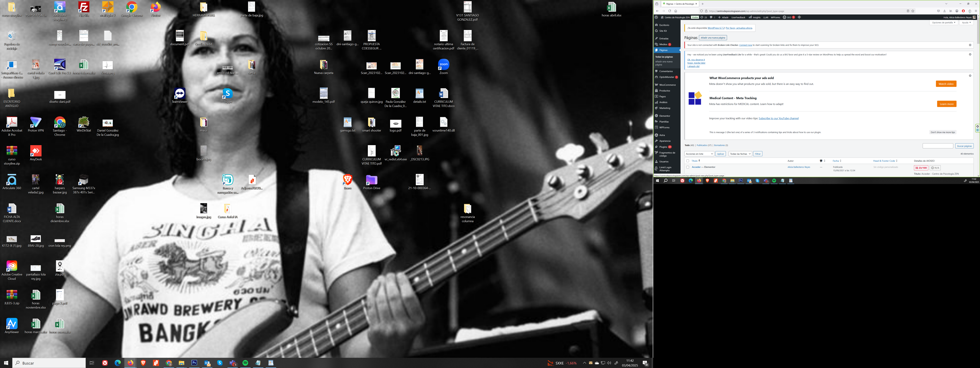Select Proton VPN desktop icon
980x368 pixels.
tap(36, 125)
